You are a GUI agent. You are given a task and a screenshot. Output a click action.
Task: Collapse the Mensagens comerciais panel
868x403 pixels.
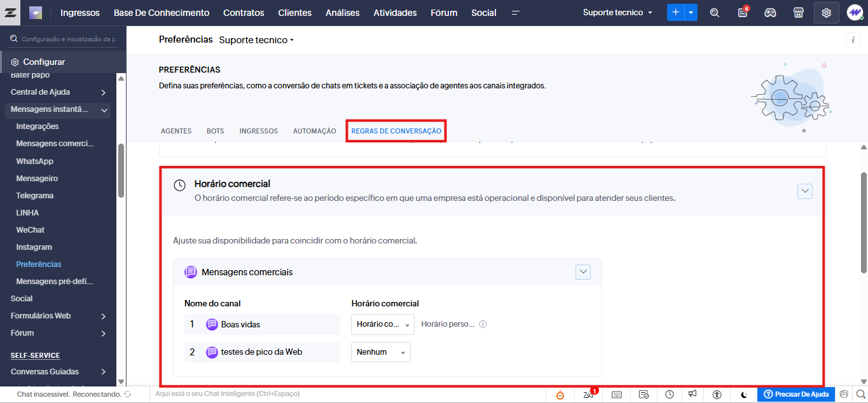pyautogui.click(x=582, y=272)
